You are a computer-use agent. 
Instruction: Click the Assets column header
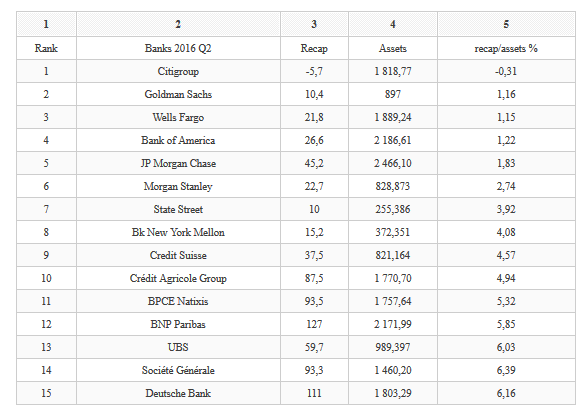click(393, 48)
